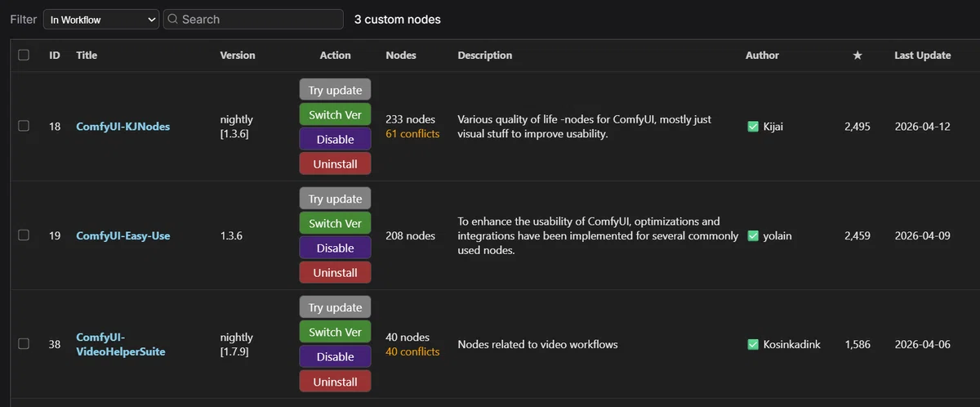
Task: Click the 2,459 star count
Action: (x=857, y=235)
